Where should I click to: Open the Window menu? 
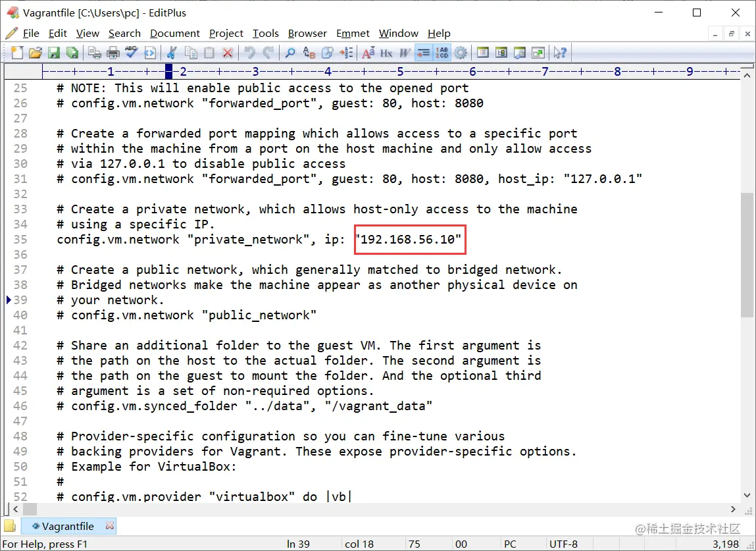pos(398,34)
